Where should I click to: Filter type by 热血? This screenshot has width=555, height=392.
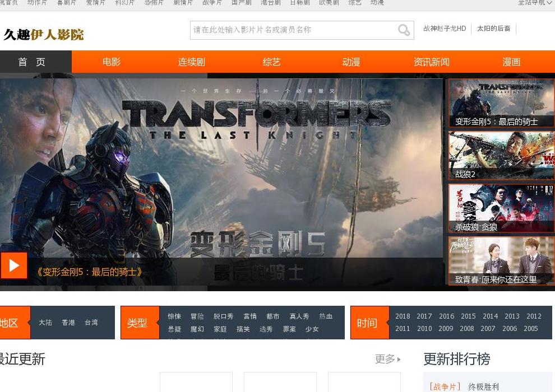(x=326, y=316)
